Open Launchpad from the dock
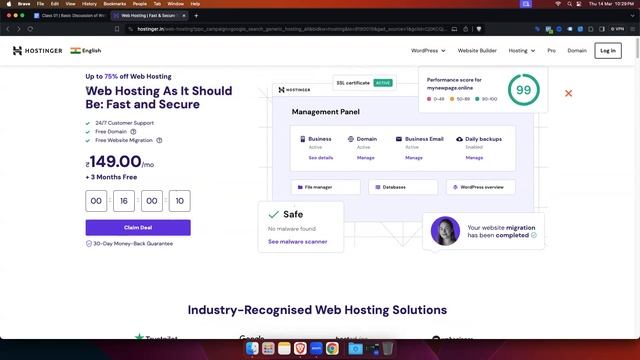This screenshot has width=640, height=360. 268,349
